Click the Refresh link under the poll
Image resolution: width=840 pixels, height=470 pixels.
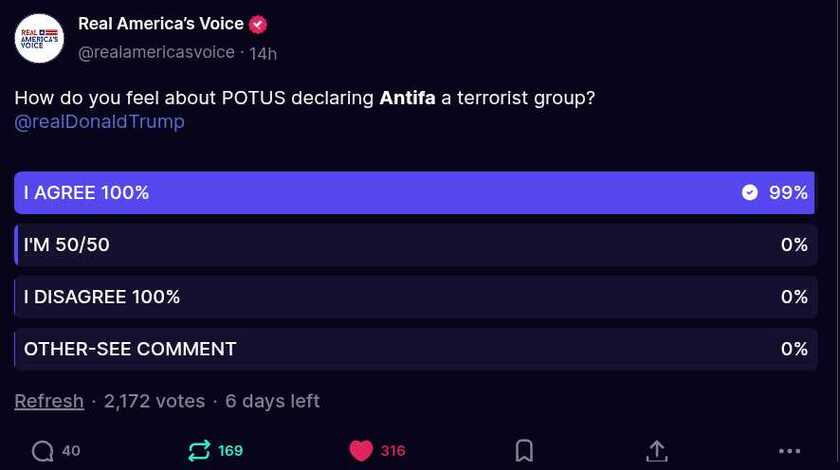(49, 401)
